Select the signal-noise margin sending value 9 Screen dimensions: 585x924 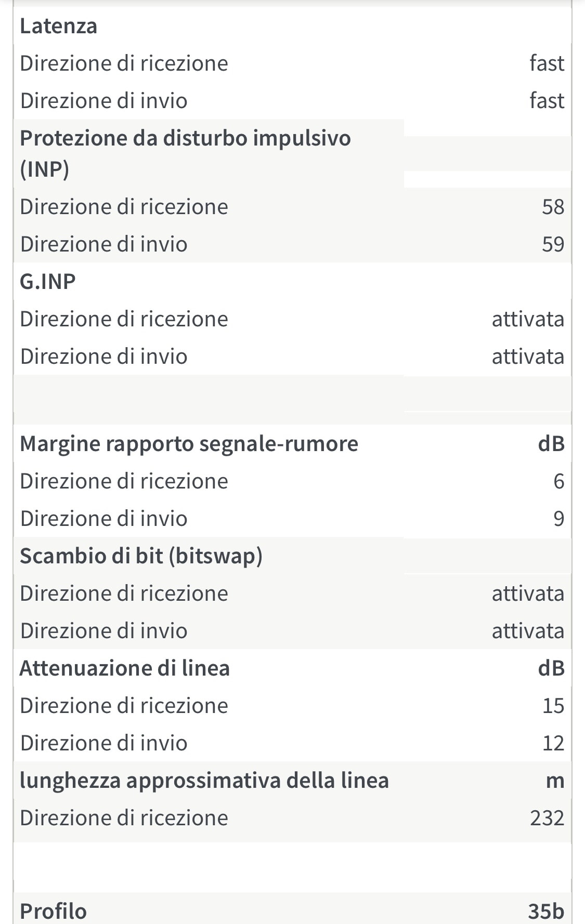558,519
